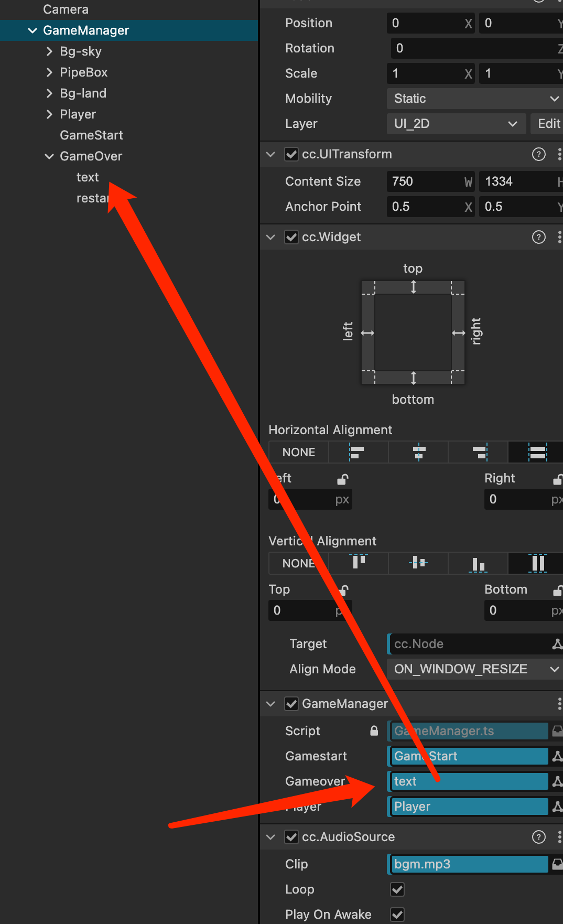This screenshot has width=563, height=924.
Task: Click the Content Size height field 1334
Action: [521, 181]
